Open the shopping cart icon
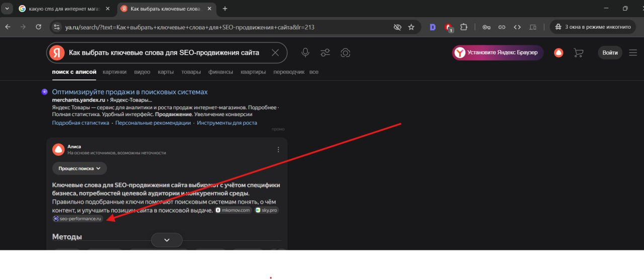Image resolution: width=644 pixels, height=279 pixels. pos(579,53)
